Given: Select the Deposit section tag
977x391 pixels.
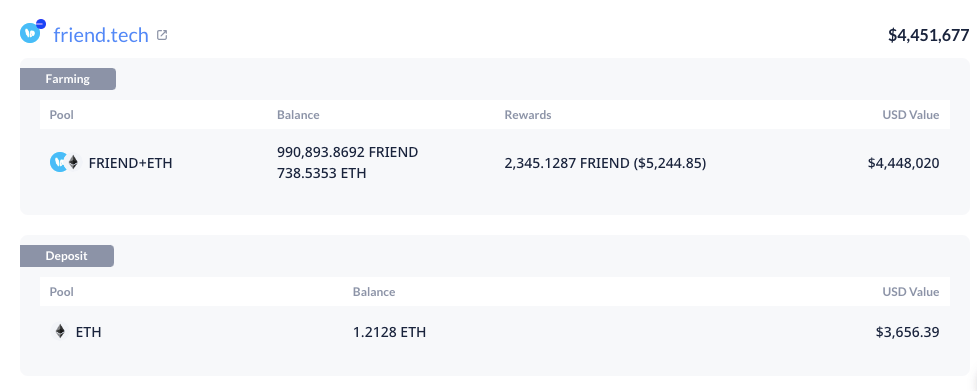Looking at the screenshot, I should coord(67,256).
